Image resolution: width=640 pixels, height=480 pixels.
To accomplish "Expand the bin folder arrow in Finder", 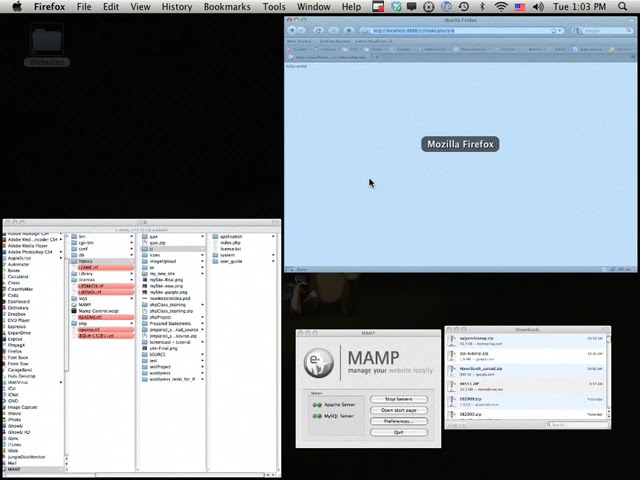I will [131, 236].
